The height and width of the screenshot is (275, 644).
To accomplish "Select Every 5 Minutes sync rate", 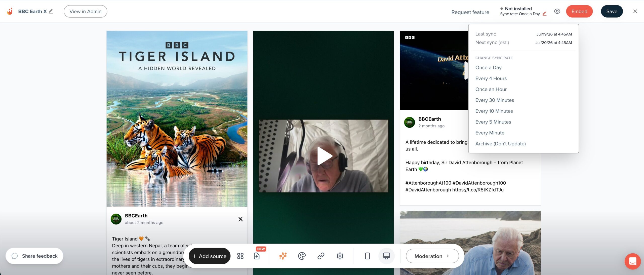I will 493,122.
